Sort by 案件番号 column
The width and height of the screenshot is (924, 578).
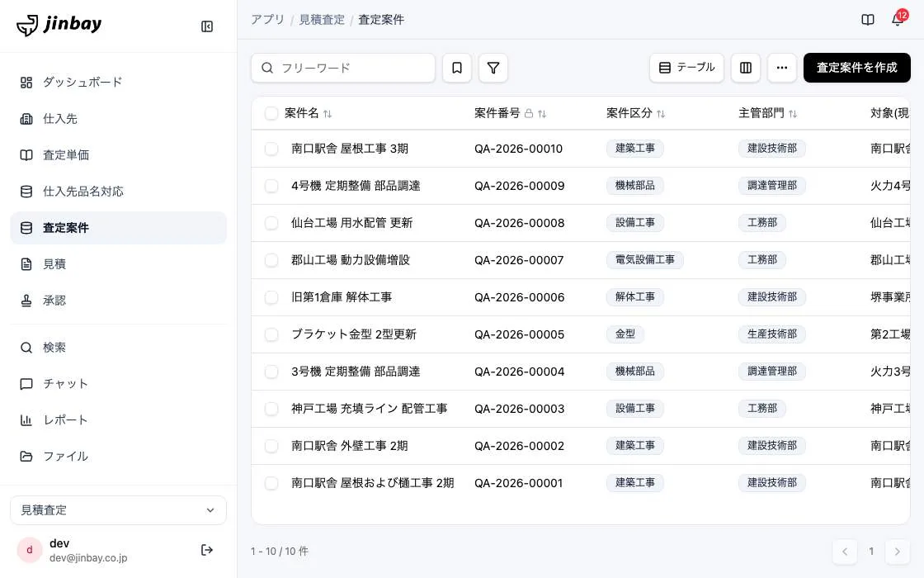click(542, 114)
